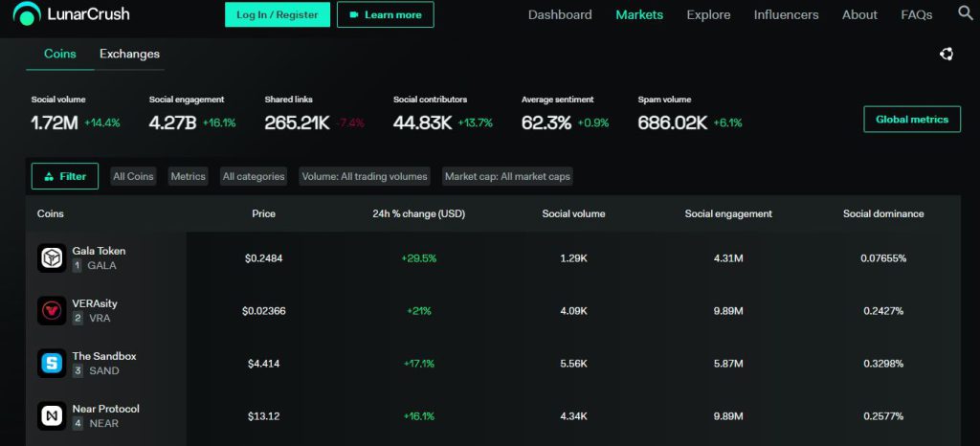Click the +21% change value
The height and width of the screenshot is (446, 980).
(x=419, y=310)
